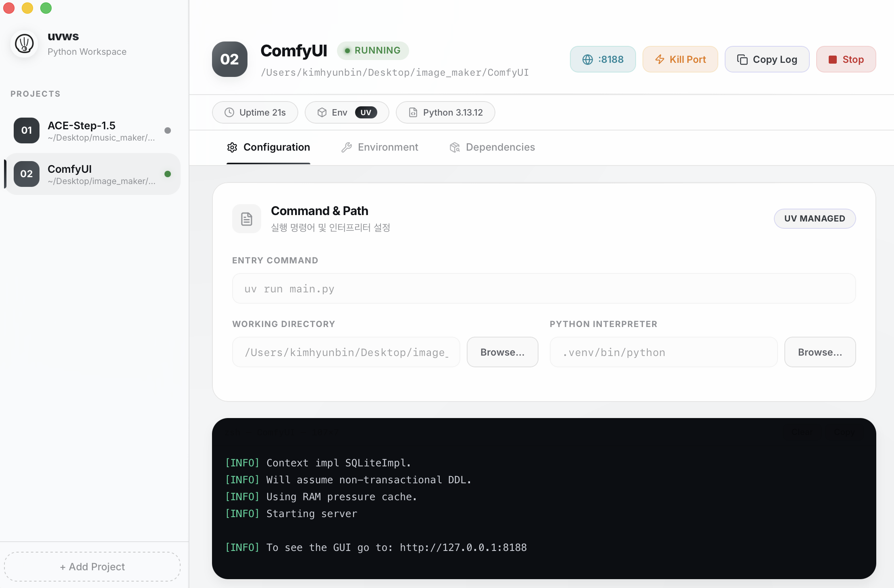The image size is (894, 588).
Task: Stop the running ComfyUI project
Action: tap(846, 60)
